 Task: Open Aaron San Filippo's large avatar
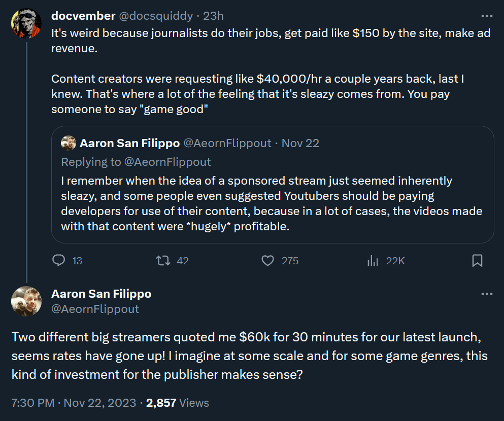26,301
